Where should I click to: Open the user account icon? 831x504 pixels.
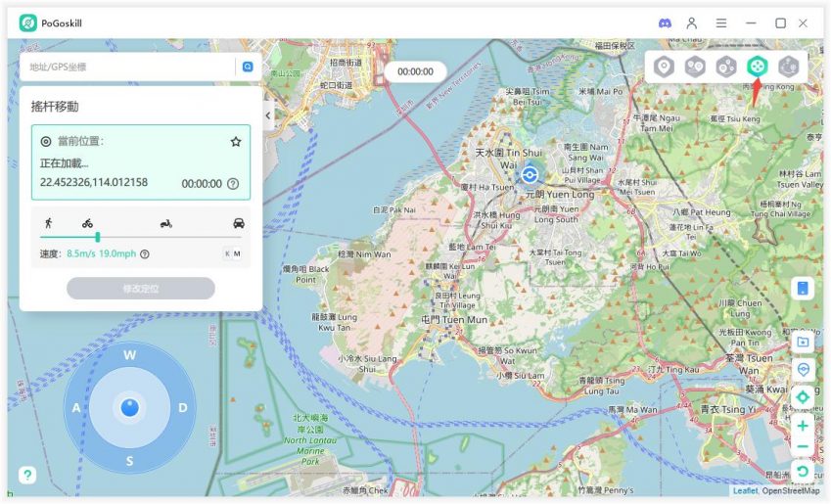tap(692, 23)
